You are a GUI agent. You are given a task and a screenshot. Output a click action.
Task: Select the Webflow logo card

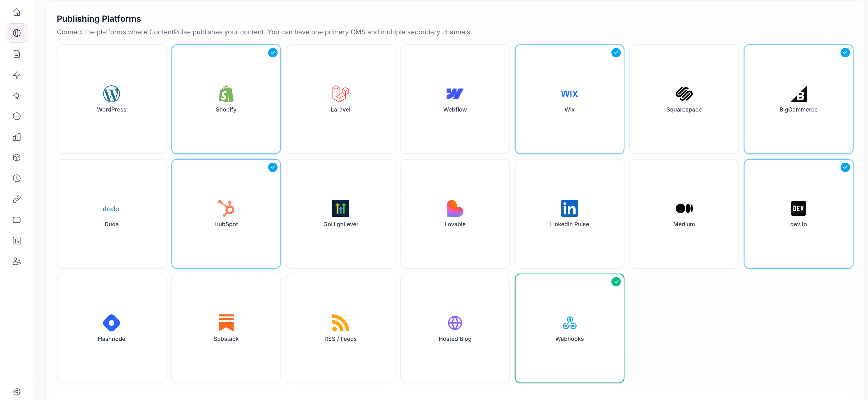coord(455,99)
